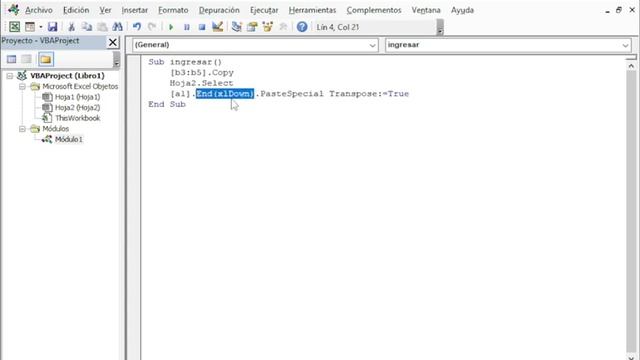The width and height of the screenshot is (640, 360).
Task: Close the Proyecto - VBAProject panel
Action: [x=113, y=42]
